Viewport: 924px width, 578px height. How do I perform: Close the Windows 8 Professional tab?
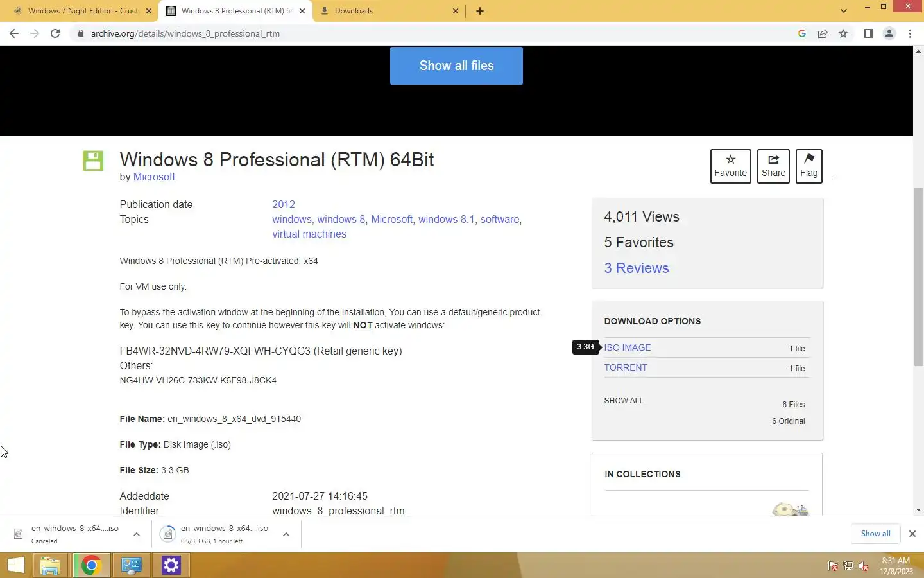point(302,11)
